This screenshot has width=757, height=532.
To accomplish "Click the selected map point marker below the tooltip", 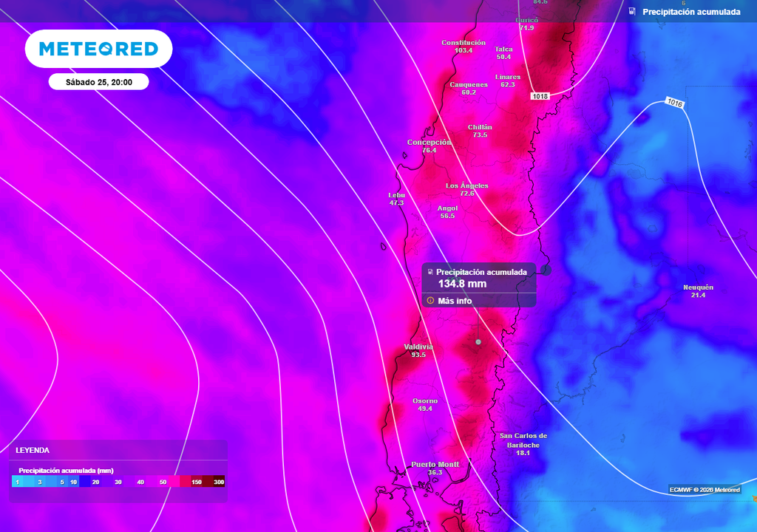I will [478, 342].
